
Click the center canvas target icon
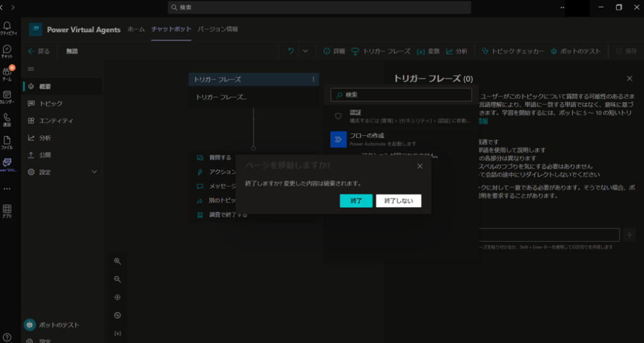click(118, 298)
